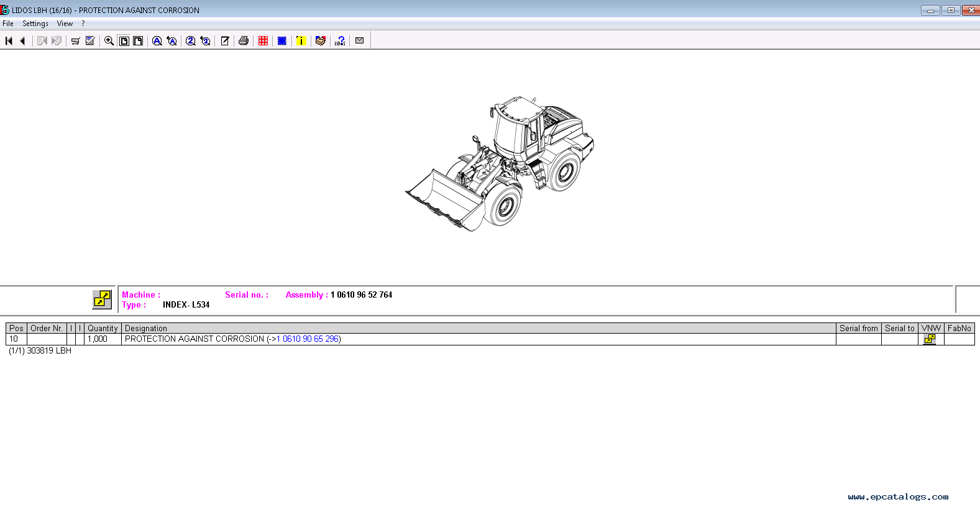This screenshot has height=507, width=980.
Task: Click the VNW icon in row 10
Action: tap(930, 339)
